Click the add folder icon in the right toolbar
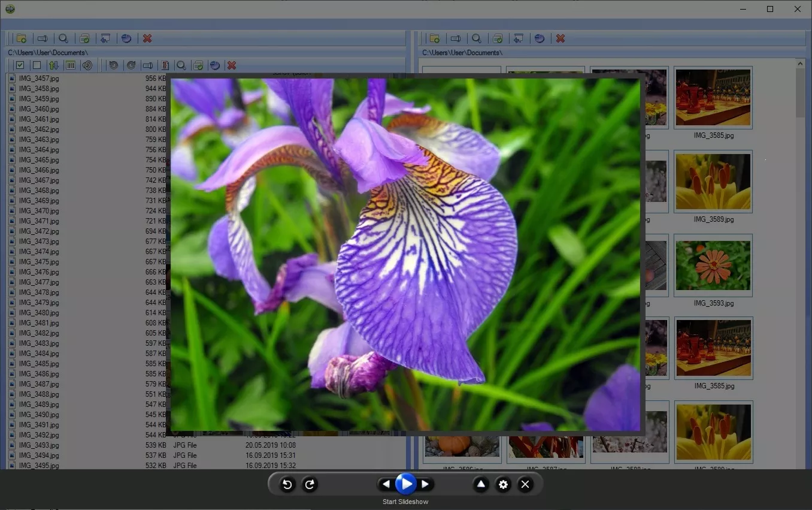 pyautogui.click(x=434, y=38)
